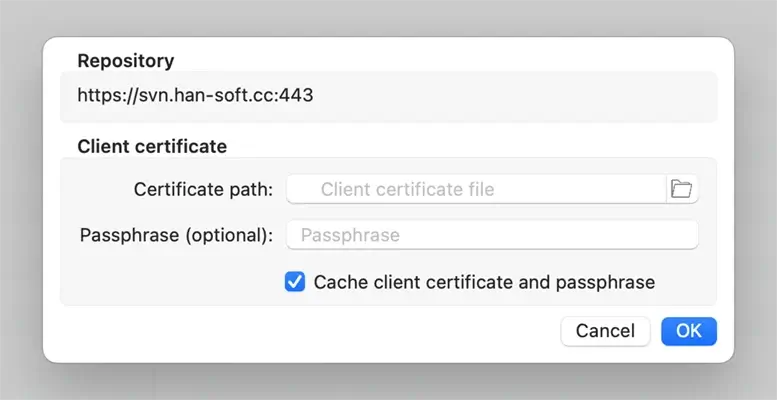Select the Certificate path label
Screen dimensions: 777x400
point(203,189)
